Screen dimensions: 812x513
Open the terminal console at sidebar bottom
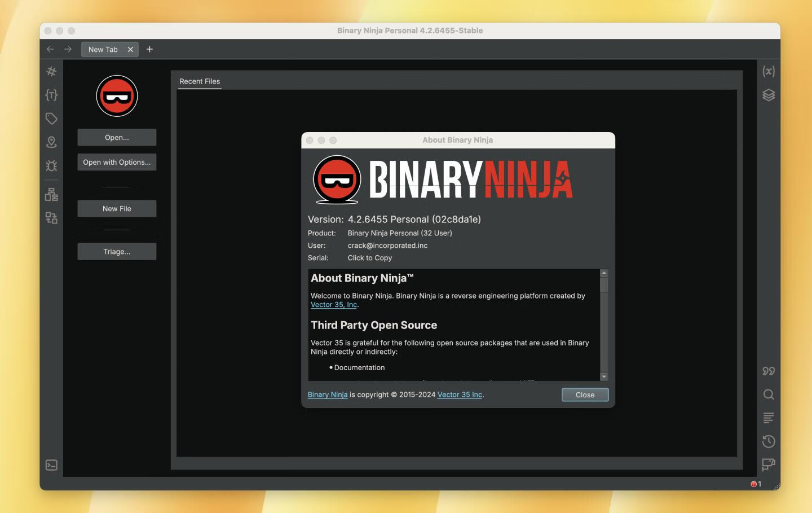pyautogui.click(x=51, y=464)
